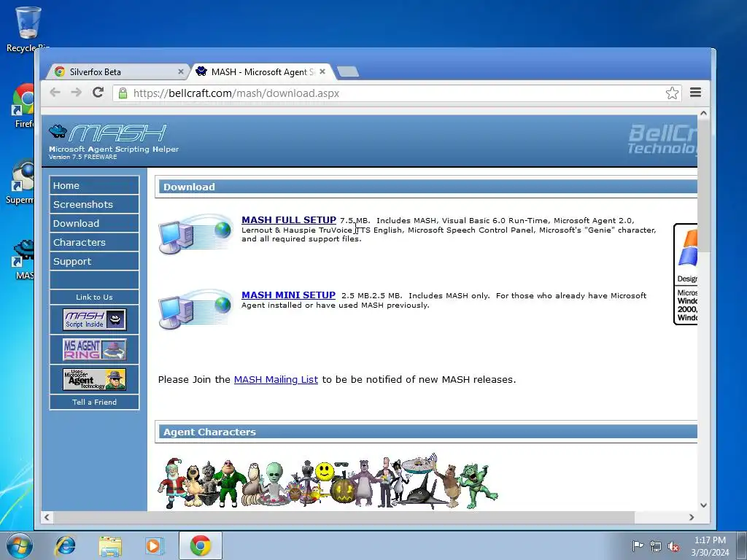Click the taskbar clock showing 1:17 PM
Image resolution: width=747 pixels, height=560 pixels.
coord(710,545)
